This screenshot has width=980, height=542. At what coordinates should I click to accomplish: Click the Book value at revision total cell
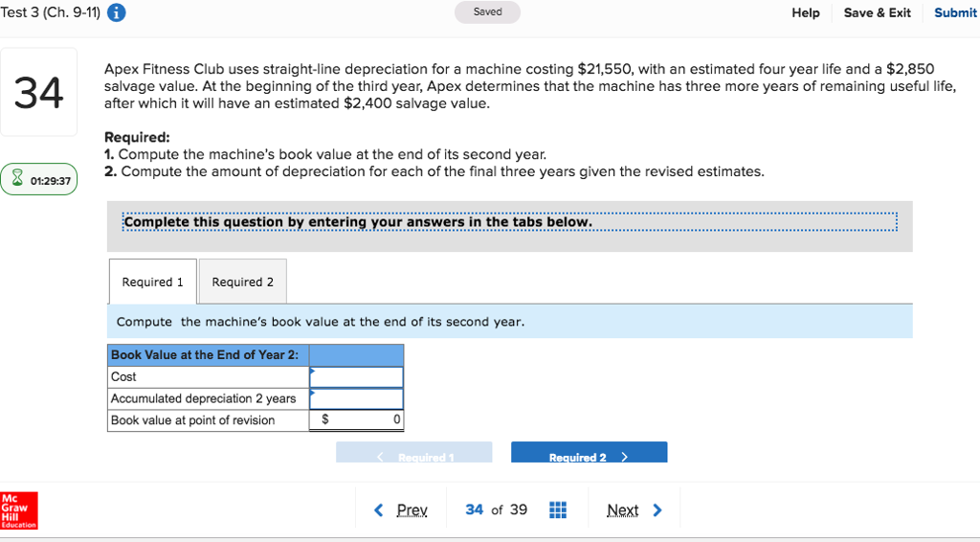point(356,420)
